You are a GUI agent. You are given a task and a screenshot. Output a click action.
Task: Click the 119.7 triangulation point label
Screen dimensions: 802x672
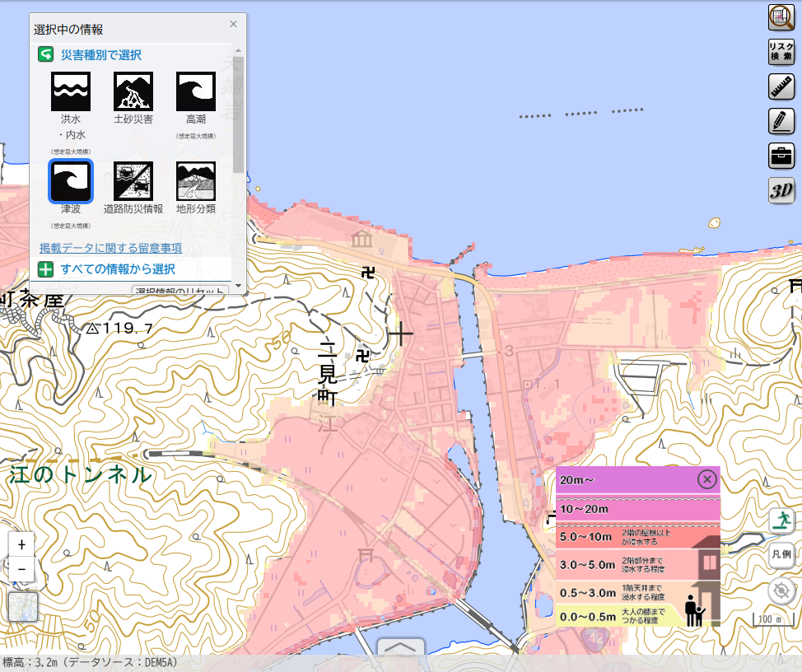pyautogui.click(x=119, y=329)
